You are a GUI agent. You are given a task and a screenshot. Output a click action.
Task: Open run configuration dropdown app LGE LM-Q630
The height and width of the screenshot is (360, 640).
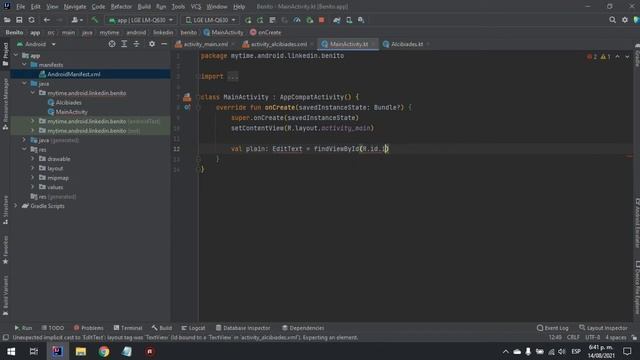coord(141,20)
